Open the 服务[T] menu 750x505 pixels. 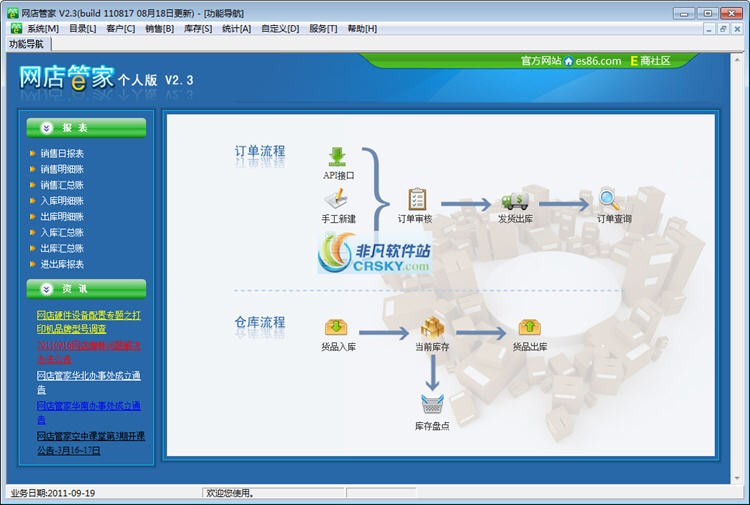pyautogui.click(x=323, y=29)
